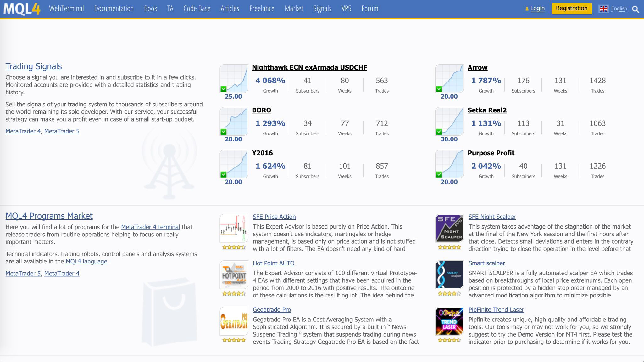Open the SFE Night Scalper title link
Viewport: 644px width, 362px height.
pos(492,217)
